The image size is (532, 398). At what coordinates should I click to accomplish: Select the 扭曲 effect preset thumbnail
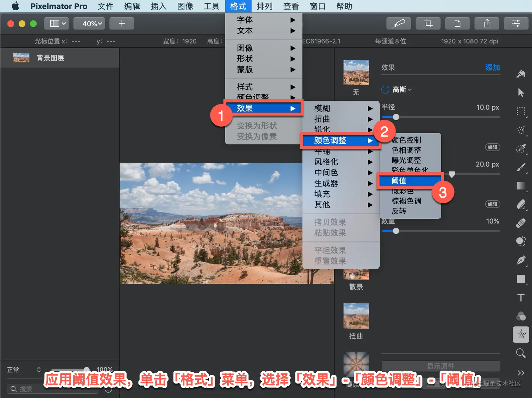[356, 316]
